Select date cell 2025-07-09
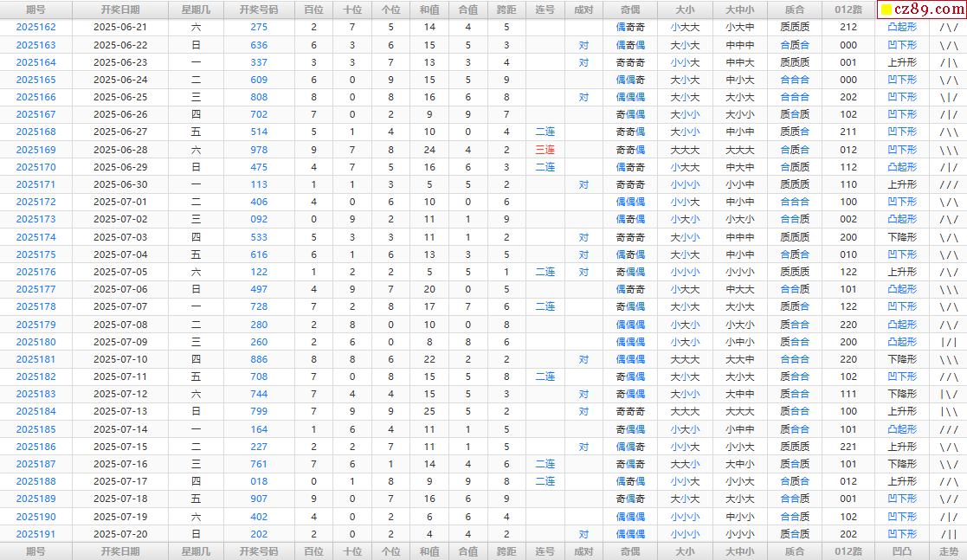 [120, 342]
